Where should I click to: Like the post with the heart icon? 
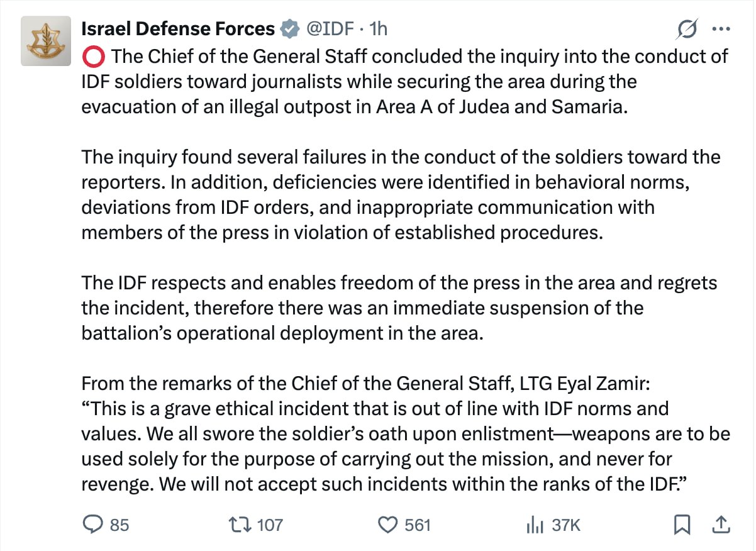coord(389,523)
